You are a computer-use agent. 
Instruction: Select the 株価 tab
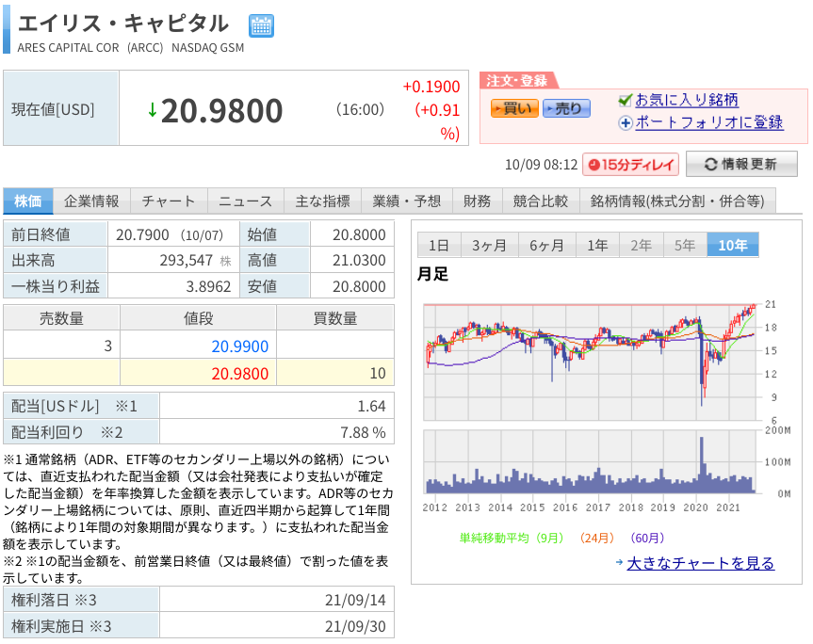[28, 201]
